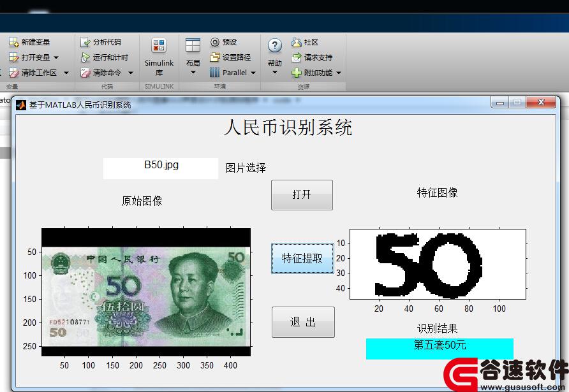Expand the 帮助 help dropdown arrow
This screenshot has width=569, height=392.
(275, 72)
